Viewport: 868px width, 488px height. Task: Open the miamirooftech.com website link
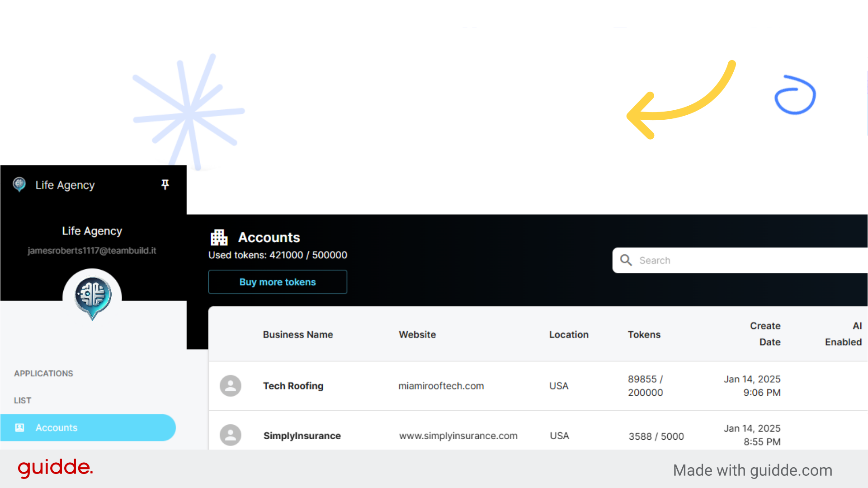point(441,385)
